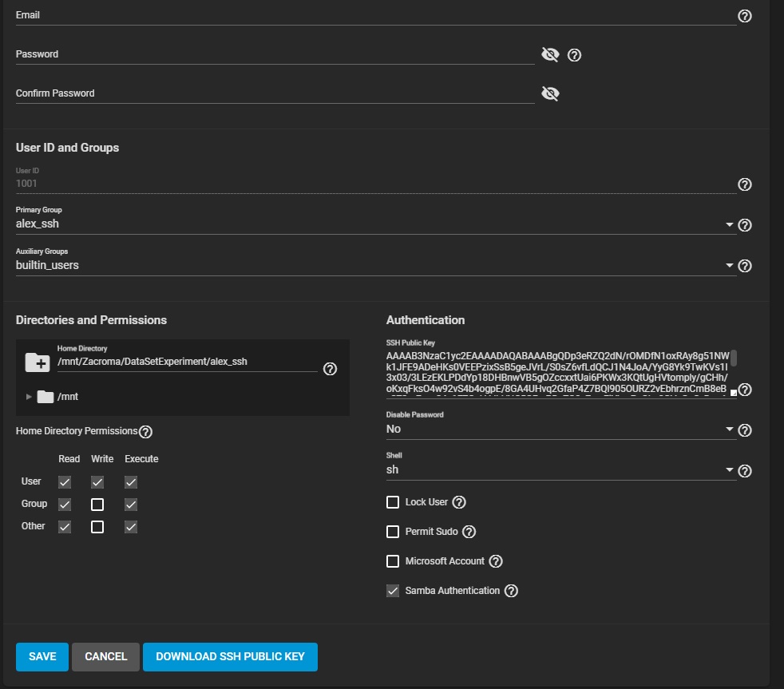Uncheck Group Read permission
The width and height of the screenshot is (784, 689).
click(65, 505)
